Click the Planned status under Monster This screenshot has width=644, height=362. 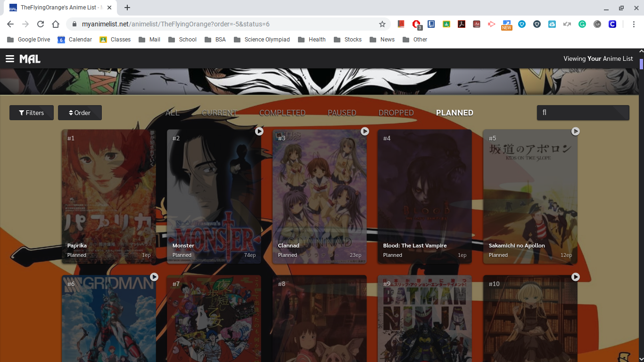[x=182, y=255]
